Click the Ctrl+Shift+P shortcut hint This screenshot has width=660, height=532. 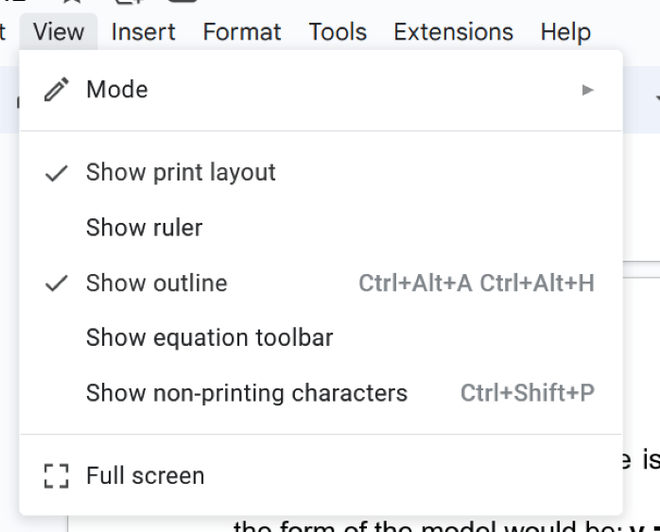click(527, 393)
